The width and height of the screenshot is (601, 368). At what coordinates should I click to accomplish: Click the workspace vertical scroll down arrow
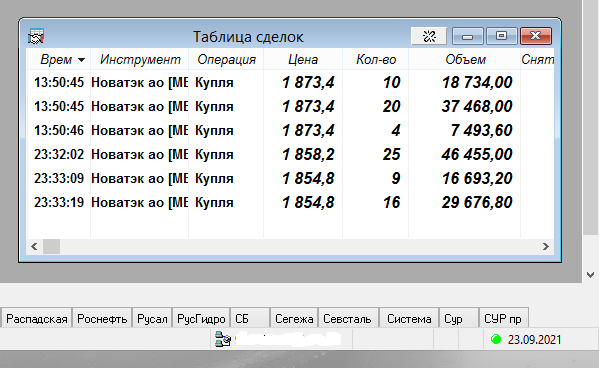click(x=590, y=275)
